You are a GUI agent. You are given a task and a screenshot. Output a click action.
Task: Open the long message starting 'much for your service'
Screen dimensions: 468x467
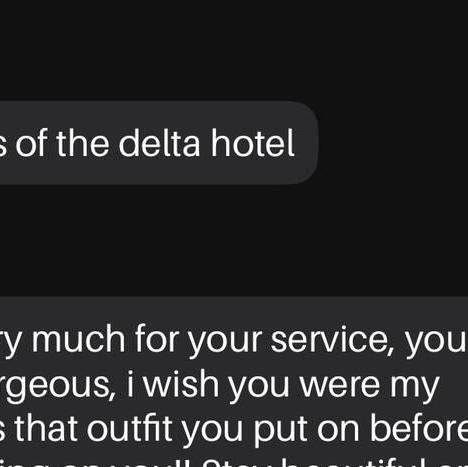click(x=234, y=382)
